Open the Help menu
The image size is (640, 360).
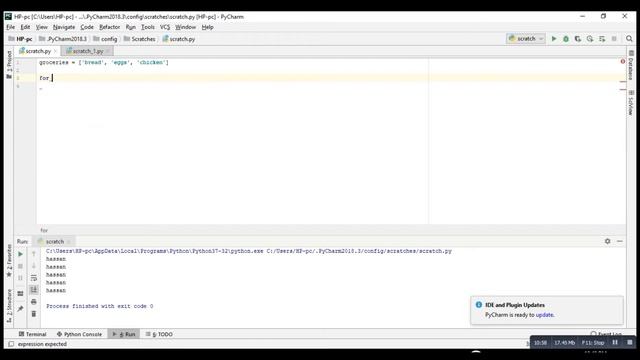pos(207,27)
